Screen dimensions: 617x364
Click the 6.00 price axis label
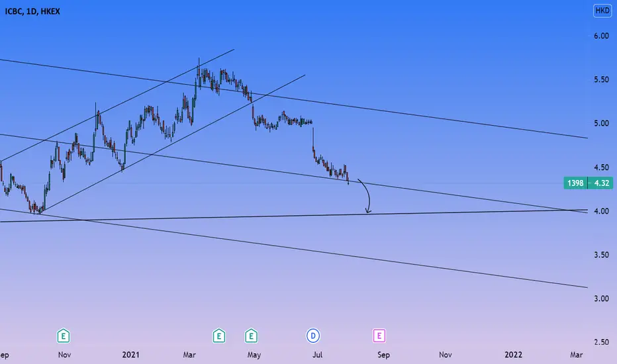point(601,36)
